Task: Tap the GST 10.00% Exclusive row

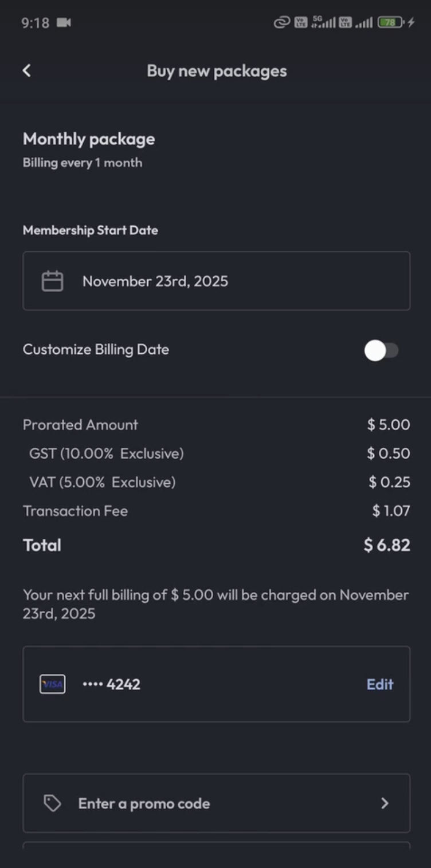Action: [107, 453]
